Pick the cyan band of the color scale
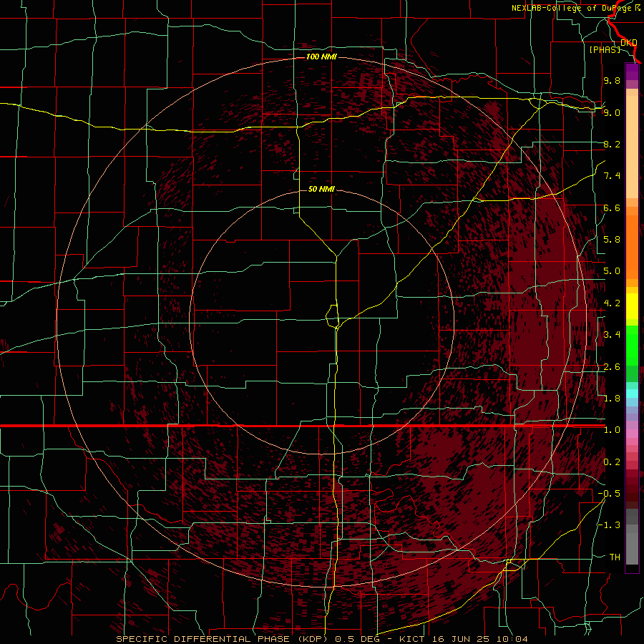 point(632,394)
